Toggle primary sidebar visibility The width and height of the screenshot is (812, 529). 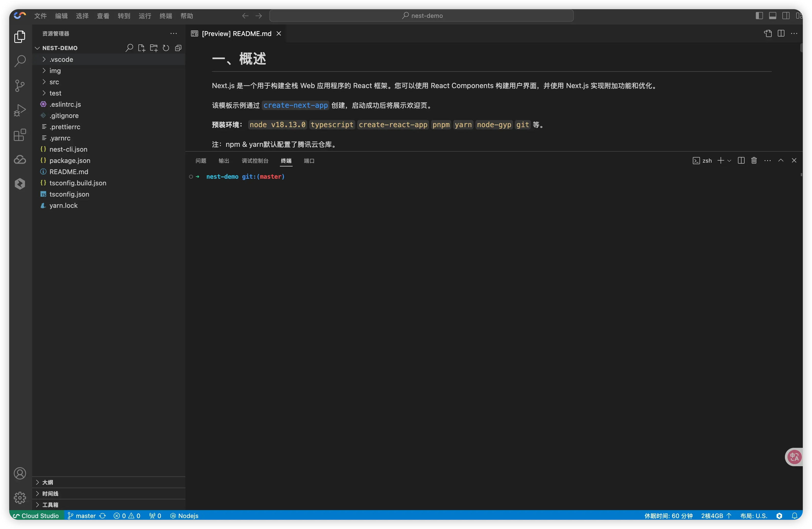pos(759,16)
